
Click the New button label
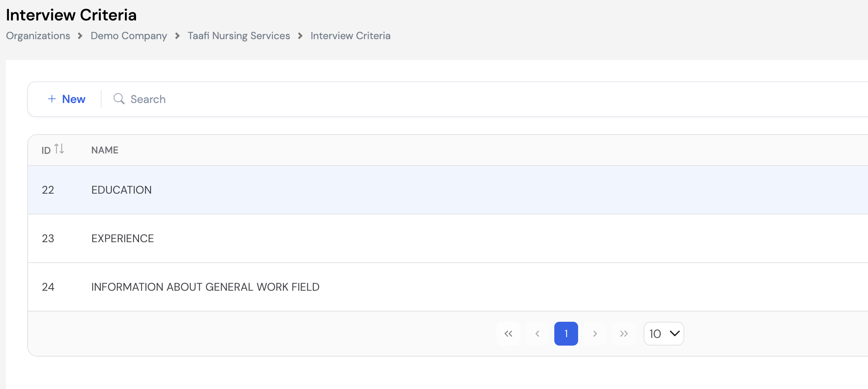point(74,99)
